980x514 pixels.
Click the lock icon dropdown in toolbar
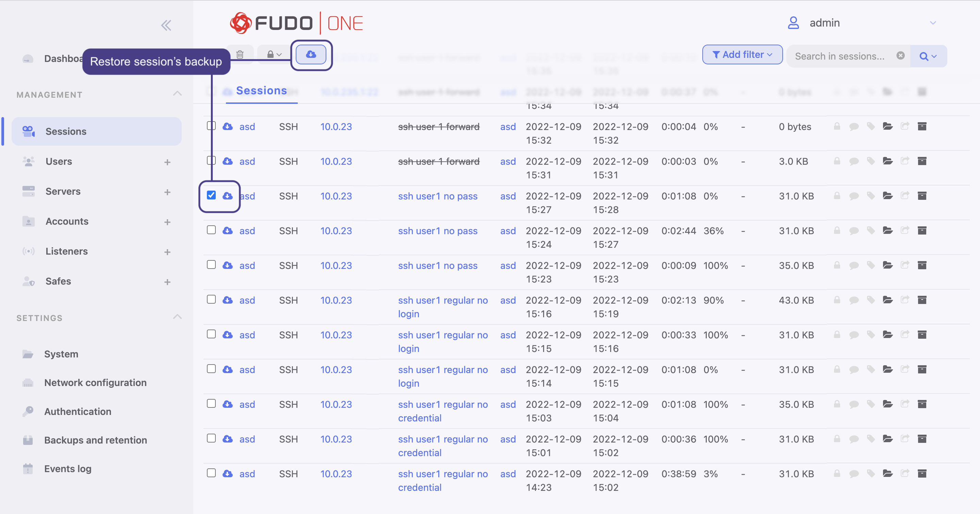(273, 54)
